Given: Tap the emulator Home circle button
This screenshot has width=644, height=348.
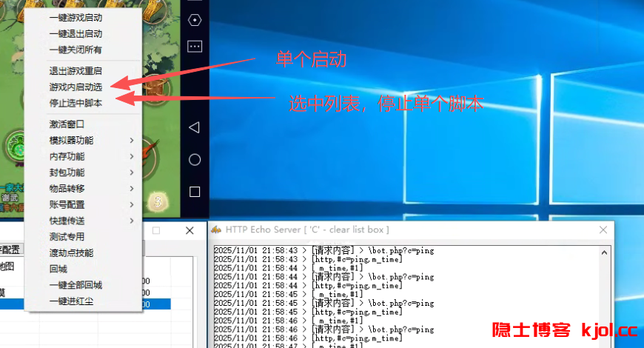Looking at the screenshot, I should coord(195,159).
